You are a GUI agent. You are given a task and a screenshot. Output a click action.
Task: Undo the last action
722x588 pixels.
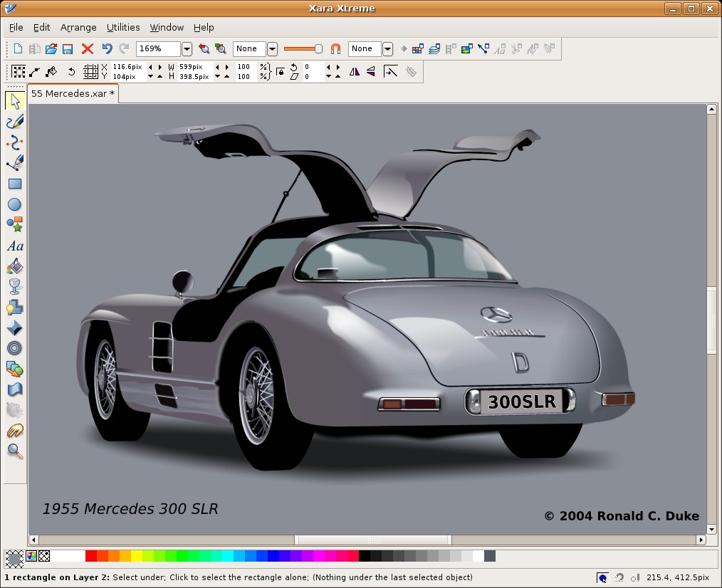point(108,48)
